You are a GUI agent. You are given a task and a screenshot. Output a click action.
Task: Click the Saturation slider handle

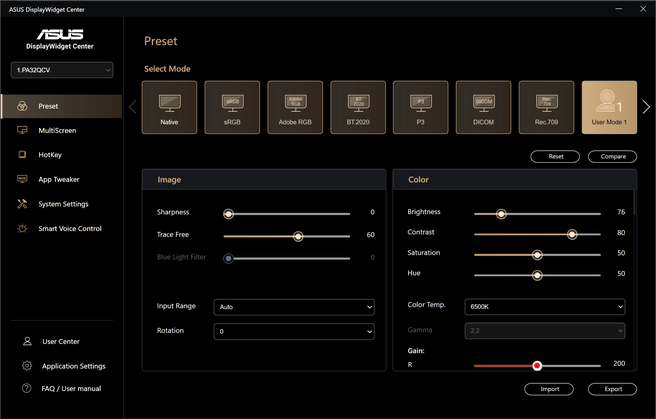(x=537, y=255)
